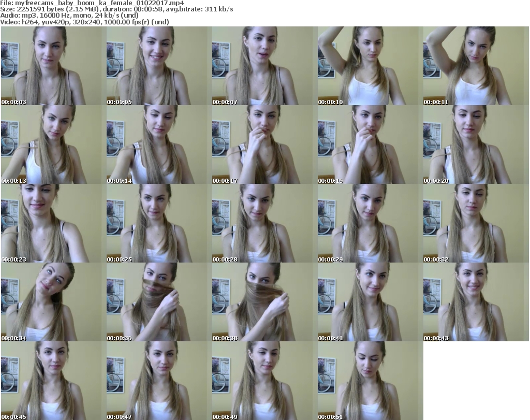The width and height of the screenshot is (530, 420).
Task: Select the thumbnail frame timestamped 00:00:29
Action: (x=370, y=223)
